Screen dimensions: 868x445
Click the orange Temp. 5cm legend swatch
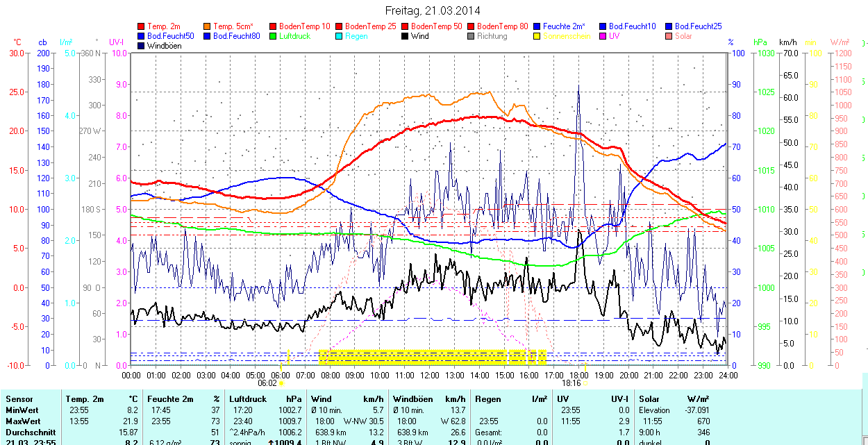(208, 26)
